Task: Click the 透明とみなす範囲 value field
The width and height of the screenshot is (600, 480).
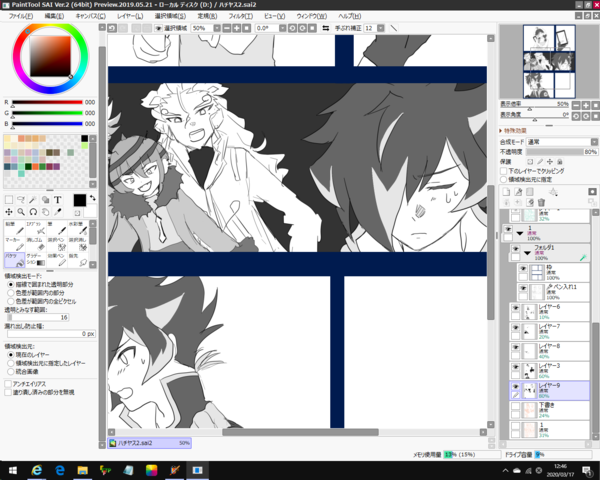Action: click(38, 317)
